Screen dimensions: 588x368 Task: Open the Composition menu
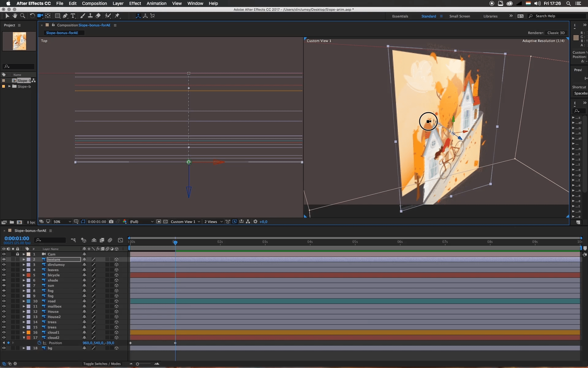pyautogui.click(x=94, y=3)
